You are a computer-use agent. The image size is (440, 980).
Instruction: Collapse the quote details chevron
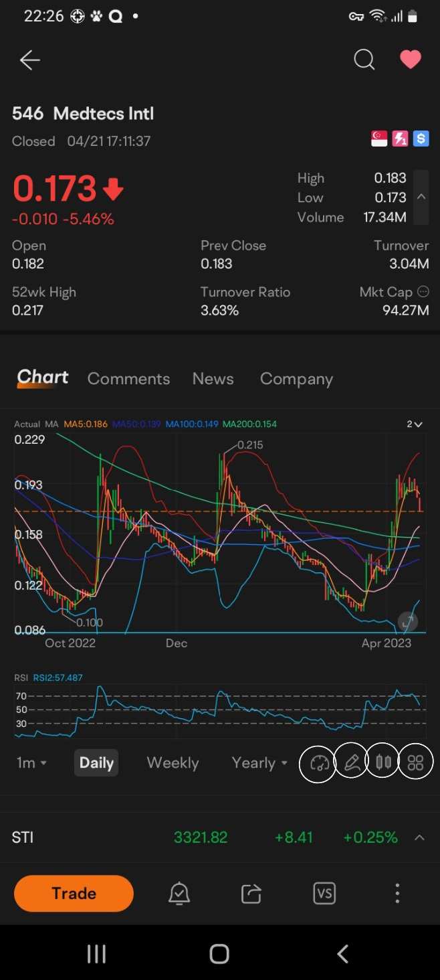click(421, 197)
